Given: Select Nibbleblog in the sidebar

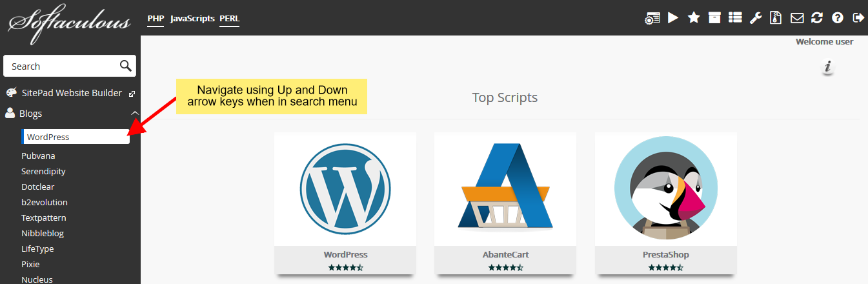Looking at the screenshot, I should point(43,233).
